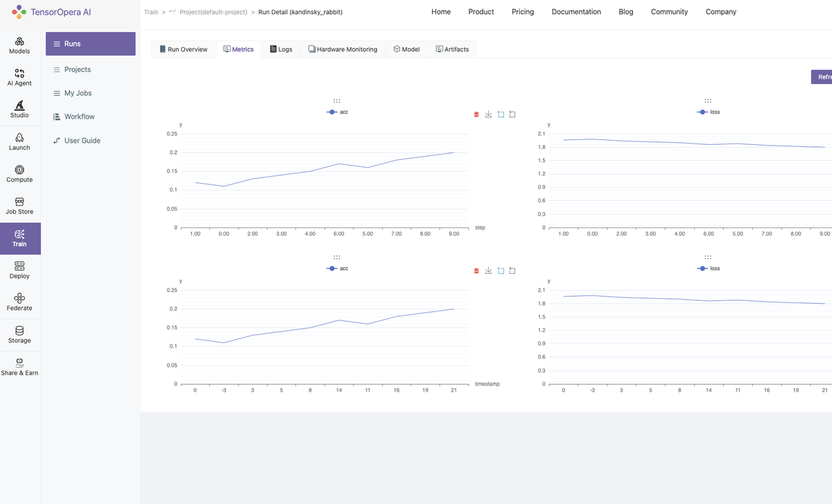The width and height of the screenshot is (832, 504).
Task: Delete the acc step chart via red trash icon
Action: pos(476,114)
